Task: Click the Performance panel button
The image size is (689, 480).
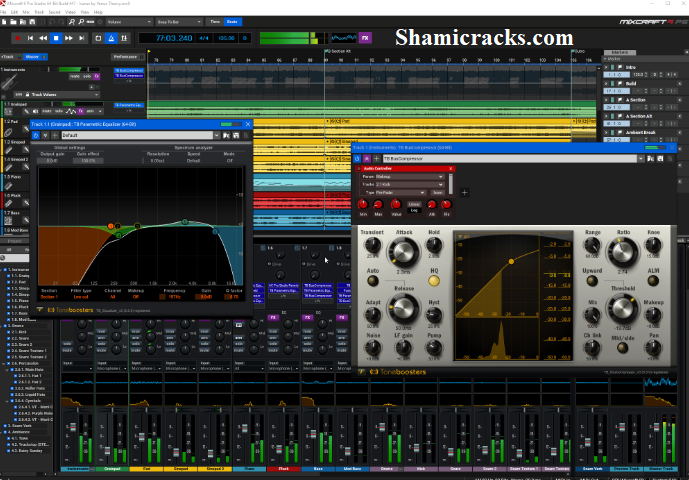Action: (128, 57)
